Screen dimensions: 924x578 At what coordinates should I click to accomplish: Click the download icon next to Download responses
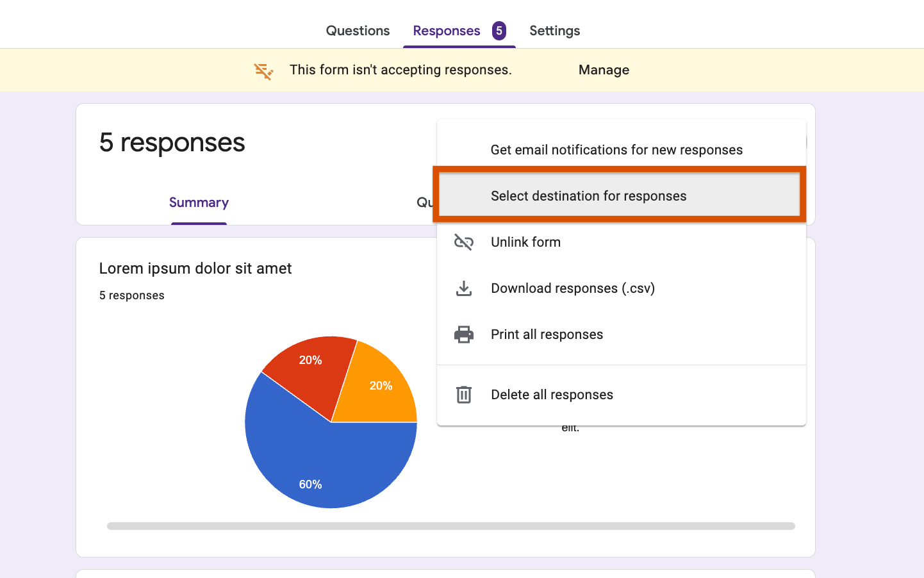coord(463,288)
